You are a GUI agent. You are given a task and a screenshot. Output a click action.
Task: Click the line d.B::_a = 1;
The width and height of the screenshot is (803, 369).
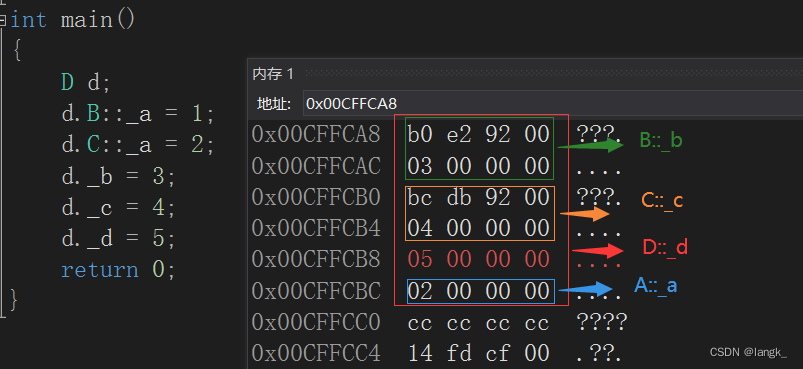coord(137,114)
